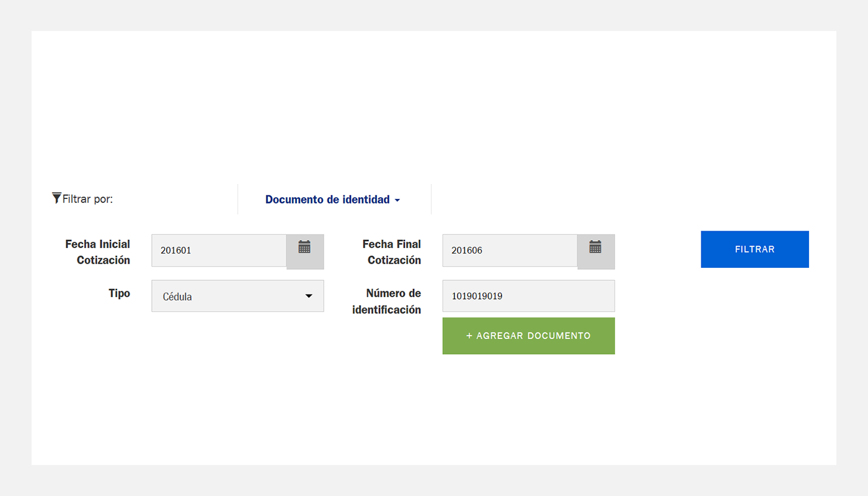Focus the Fecha Inicial field containing 201601
Viewport: 868px width, 496px height.
coord(219,250)
